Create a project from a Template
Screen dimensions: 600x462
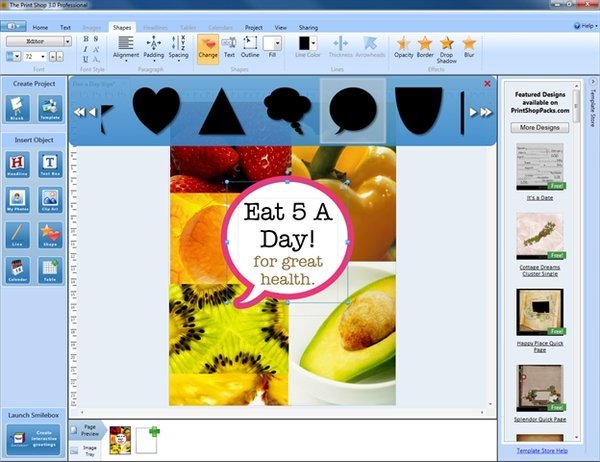tap(50, 108)
